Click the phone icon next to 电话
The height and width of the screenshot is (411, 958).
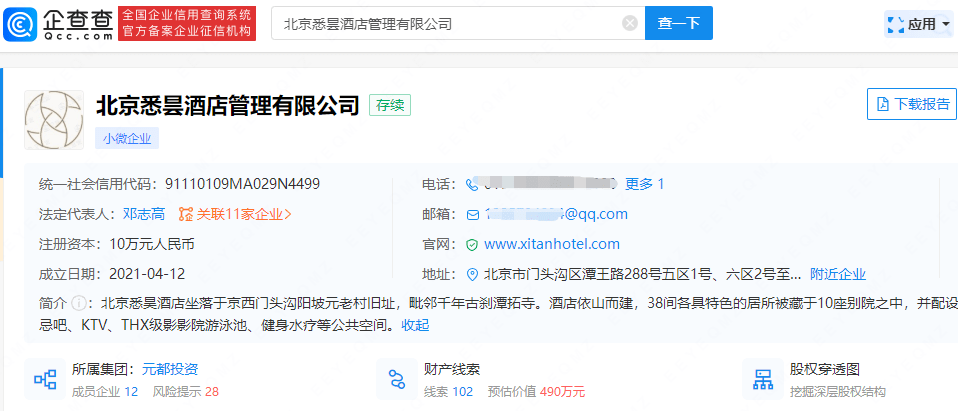click(x=472, y=184)
